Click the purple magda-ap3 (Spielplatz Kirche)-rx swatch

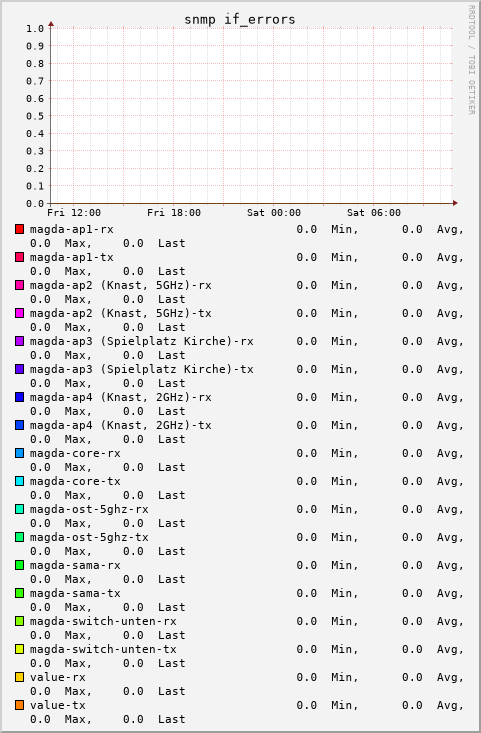click(19, 341)
